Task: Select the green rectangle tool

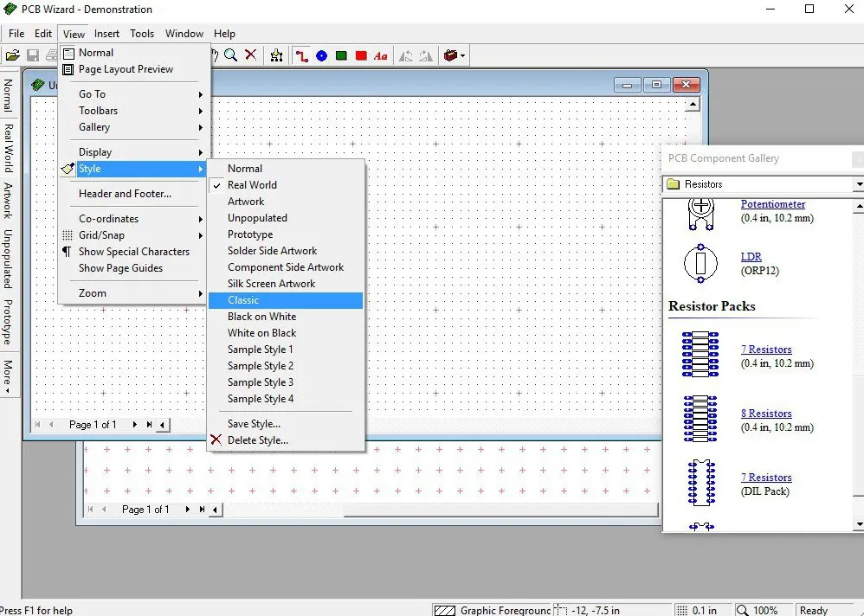Action: (x=341, y=55)
